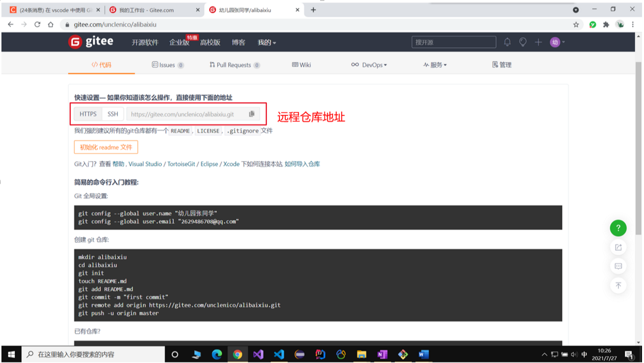Bookmark this page with the star icon
The height and width of the screenshot is (363, 644).
pyautogui.click(x=576, y=24)
